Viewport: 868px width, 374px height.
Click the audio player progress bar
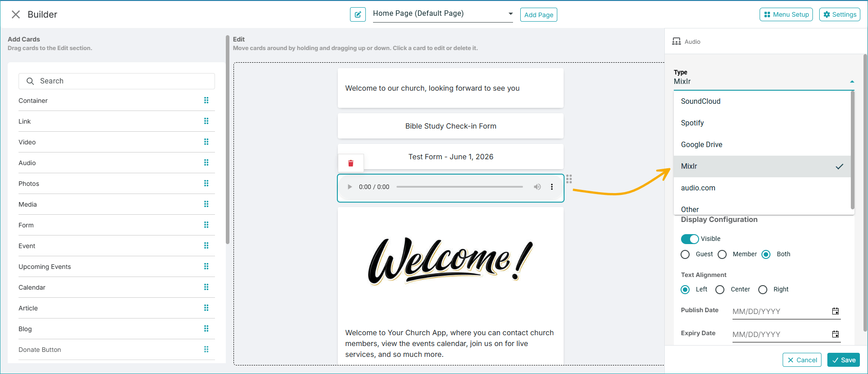(460, 187)
